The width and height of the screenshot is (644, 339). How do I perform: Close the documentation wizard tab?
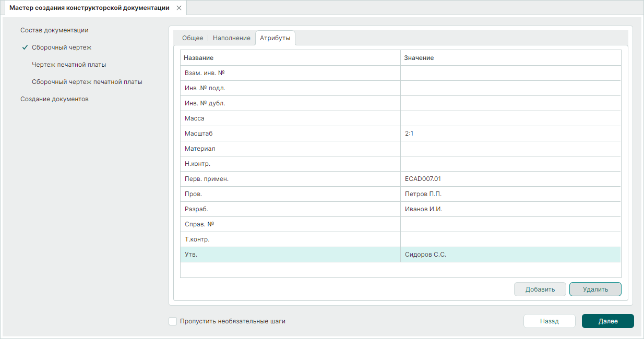[179, 8]
